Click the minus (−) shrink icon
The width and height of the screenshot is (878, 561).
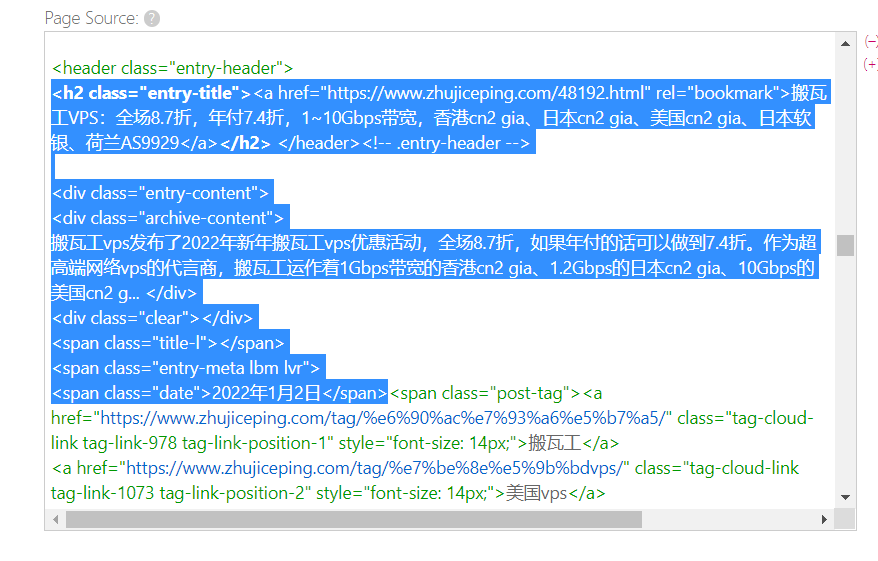click(x=870, y=42)
